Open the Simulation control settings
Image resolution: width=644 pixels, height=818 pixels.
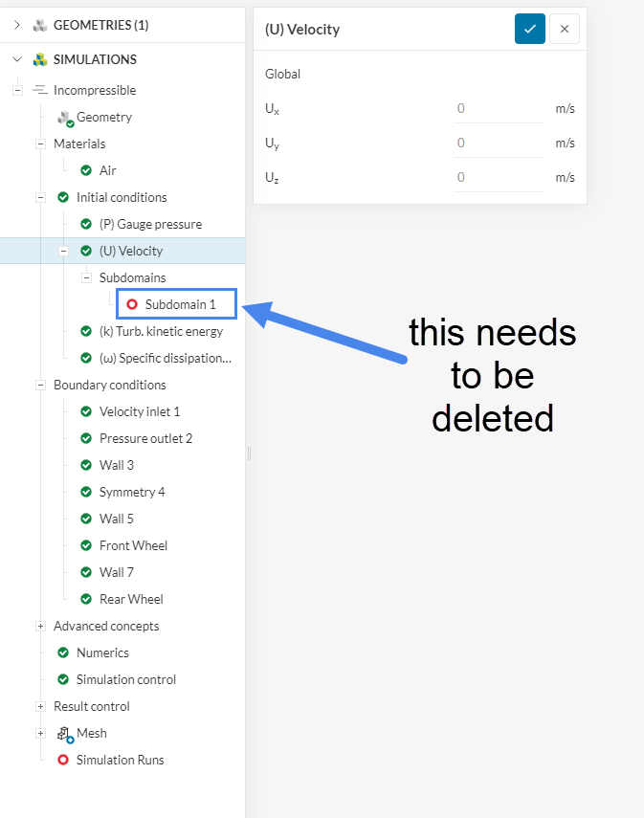tap(125, 679)
